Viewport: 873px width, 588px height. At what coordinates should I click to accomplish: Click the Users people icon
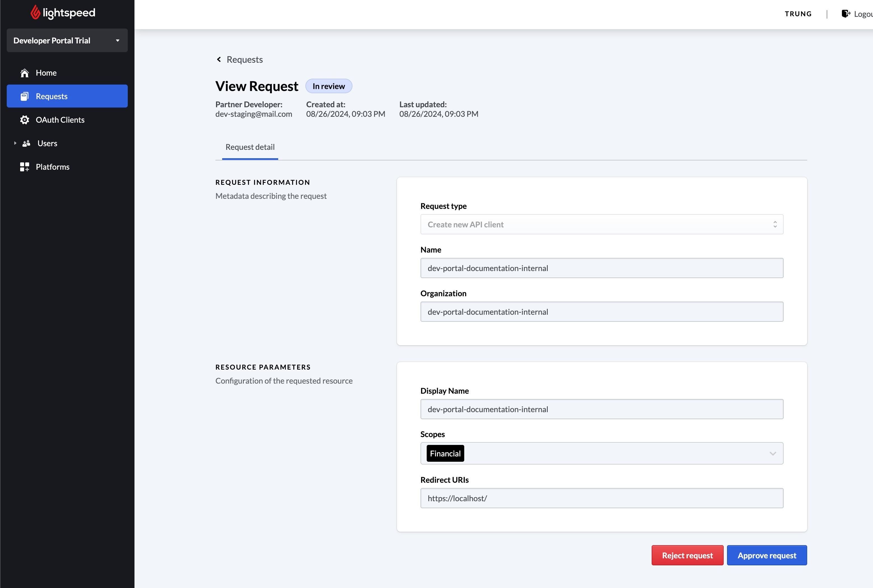coord(26,143)
